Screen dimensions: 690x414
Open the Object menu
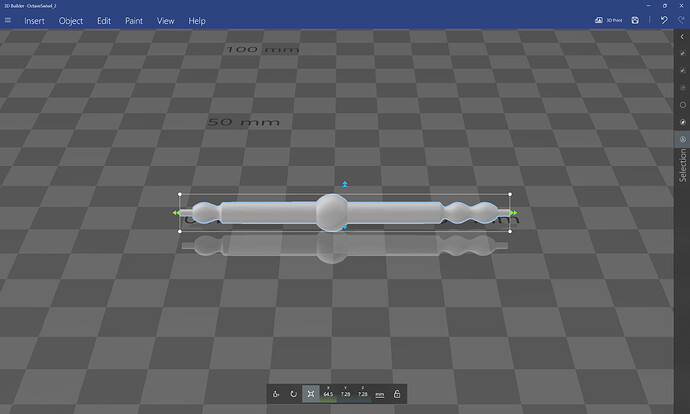click(x=71, y=21)
